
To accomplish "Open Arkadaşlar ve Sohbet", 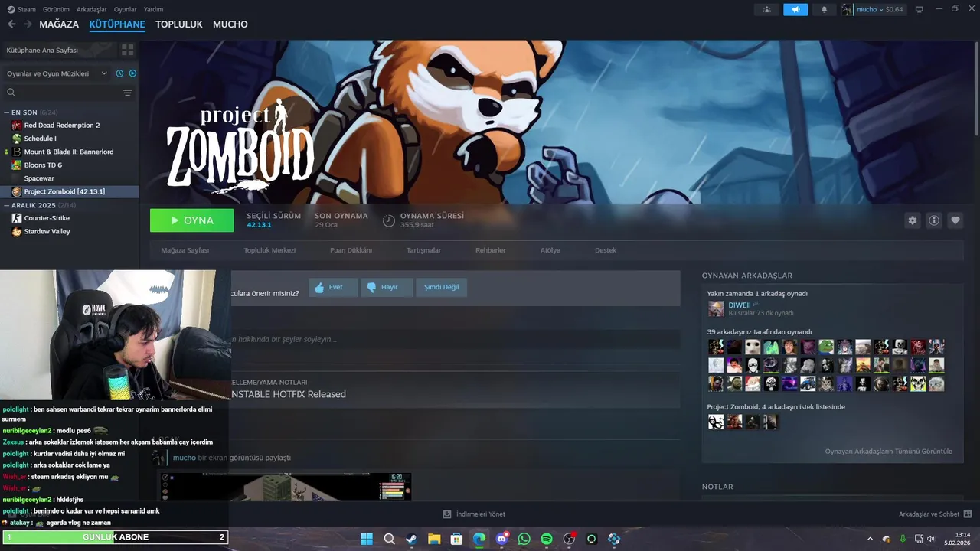I will point(935,514).
